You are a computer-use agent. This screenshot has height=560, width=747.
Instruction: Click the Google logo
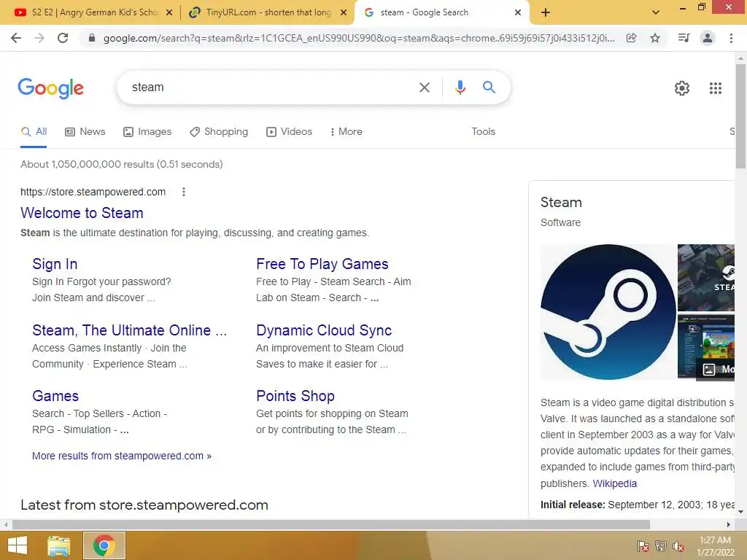click(x=50, y=88)
